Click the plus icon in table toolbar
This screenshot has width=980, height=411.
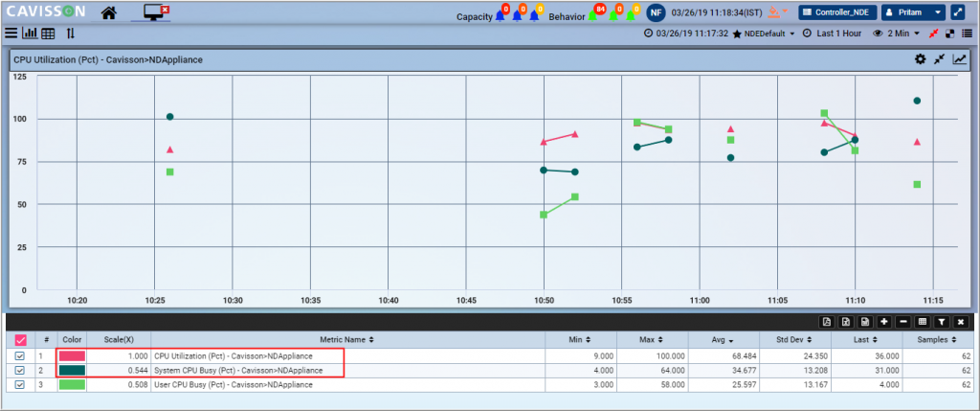[883, 322]
